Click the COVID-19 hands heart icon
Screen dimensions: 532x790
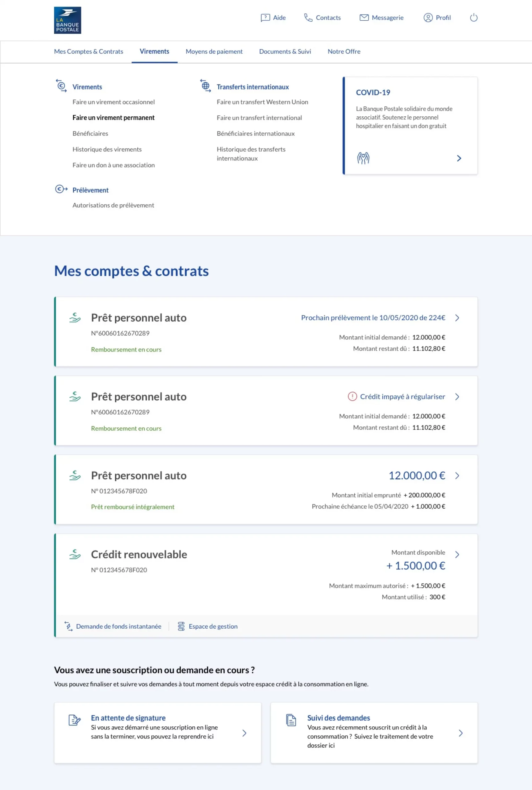(363, 158)
